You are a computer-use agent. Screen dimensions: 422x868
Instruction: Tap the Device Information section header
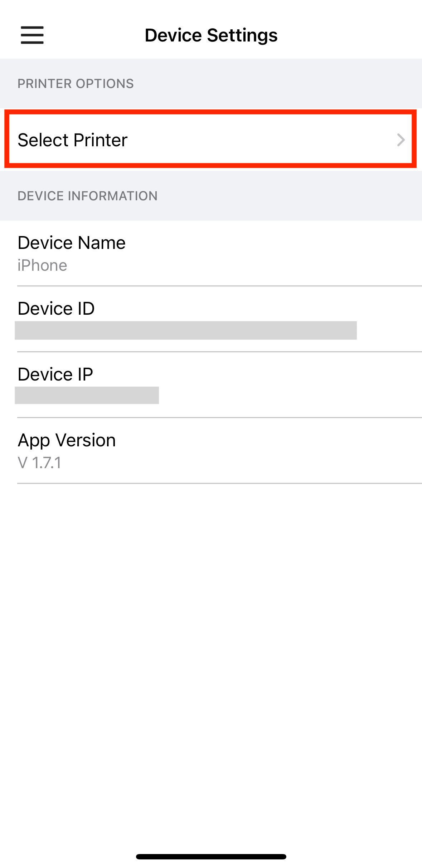[x=88, y=196]
